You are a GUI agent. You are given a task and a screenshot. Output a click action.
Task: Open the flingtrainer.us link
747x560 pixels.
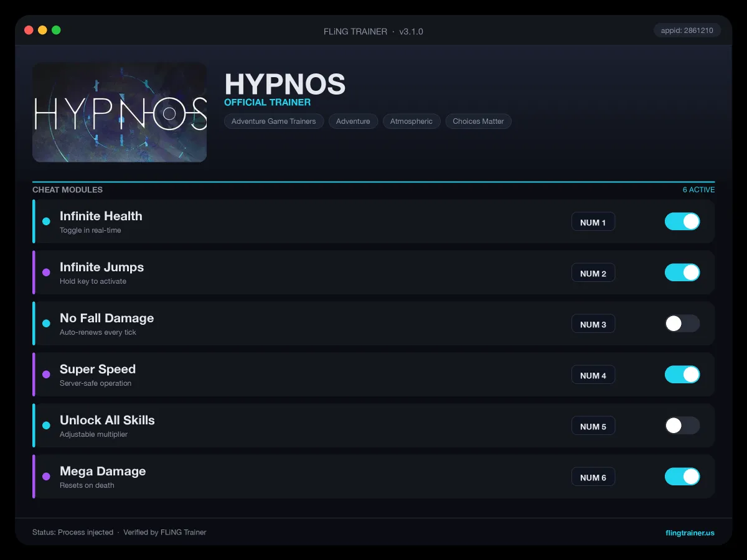[690, 533]
